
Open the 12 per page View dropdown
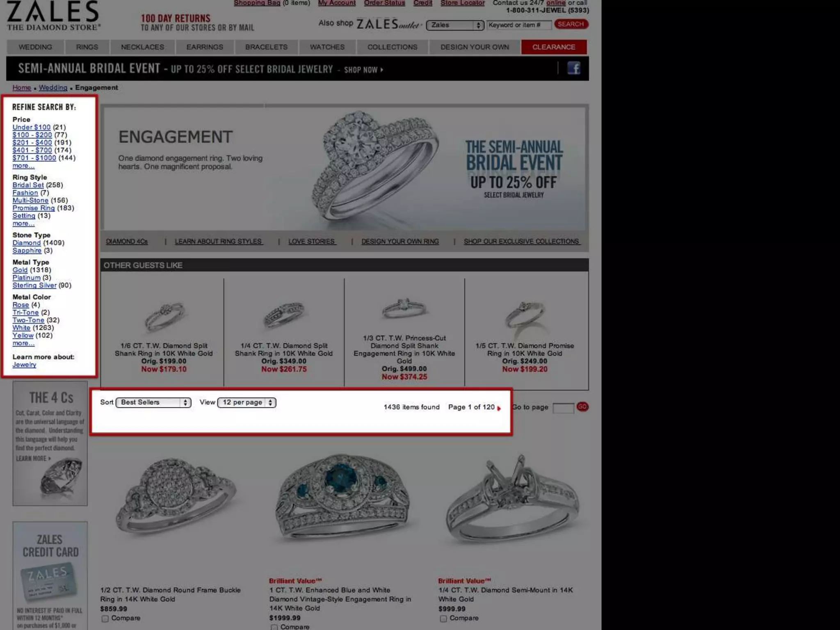[247, 402]
